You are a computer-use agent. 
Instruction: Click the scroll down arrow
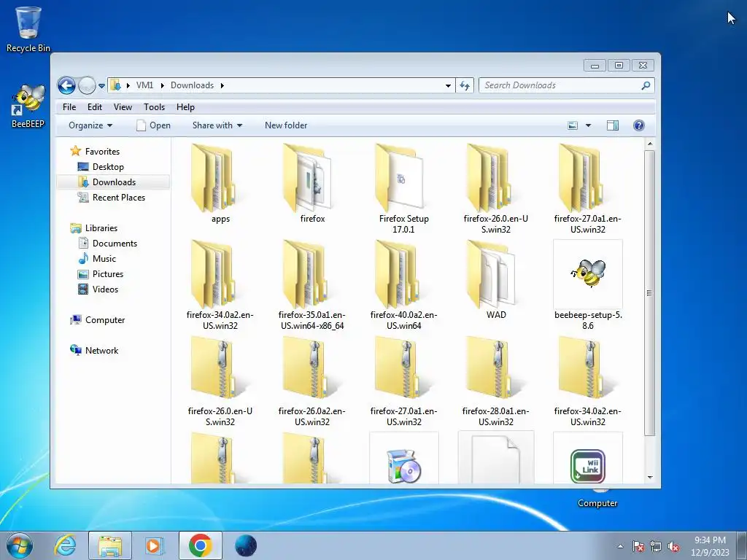pos(650,477)
